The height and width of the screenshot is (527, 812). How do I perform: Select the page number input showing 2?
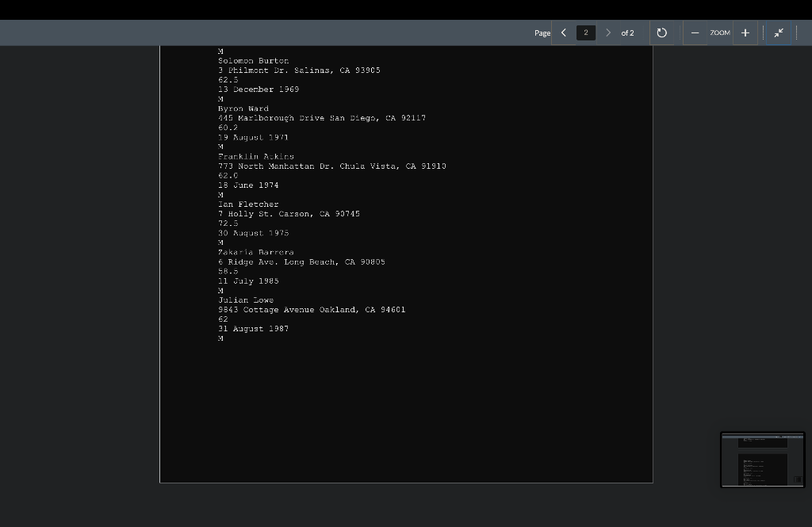click(585, 32)
